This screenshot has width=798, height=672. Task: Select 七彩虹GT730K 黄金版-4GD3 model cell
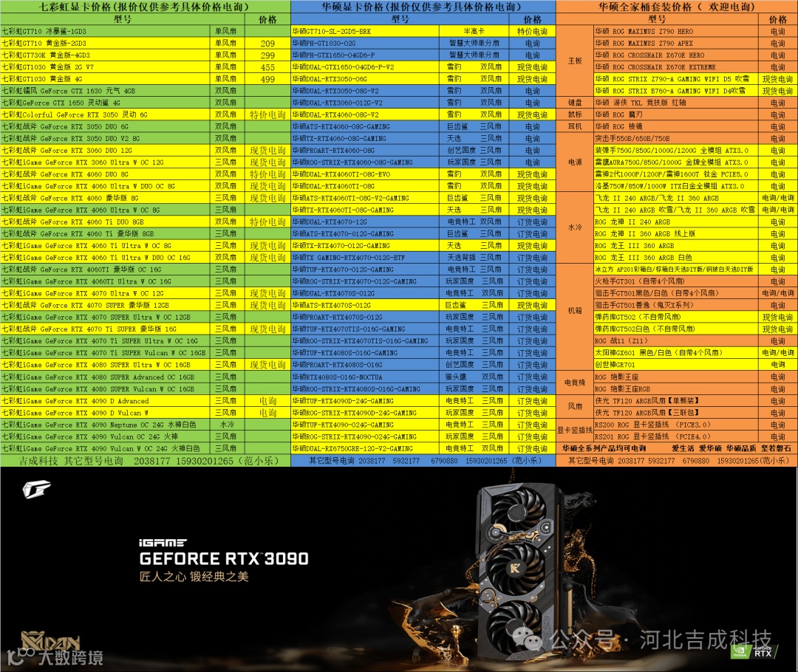105,55
